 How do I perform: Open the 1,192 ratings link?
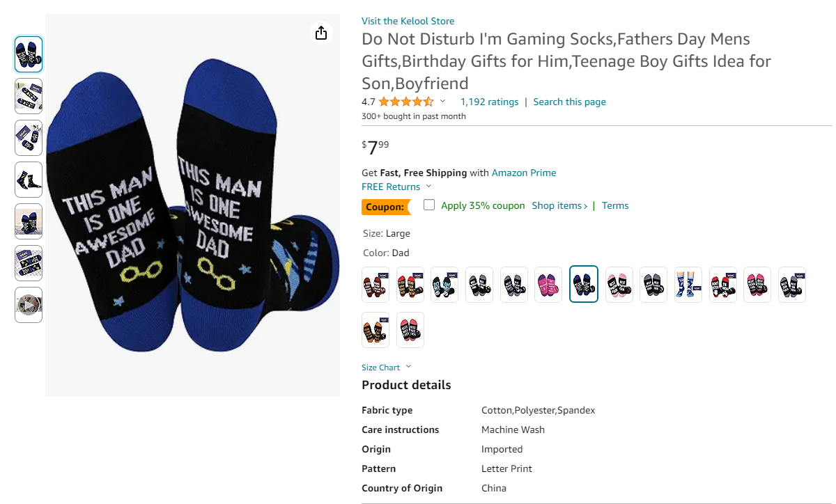tap(489, 102)
